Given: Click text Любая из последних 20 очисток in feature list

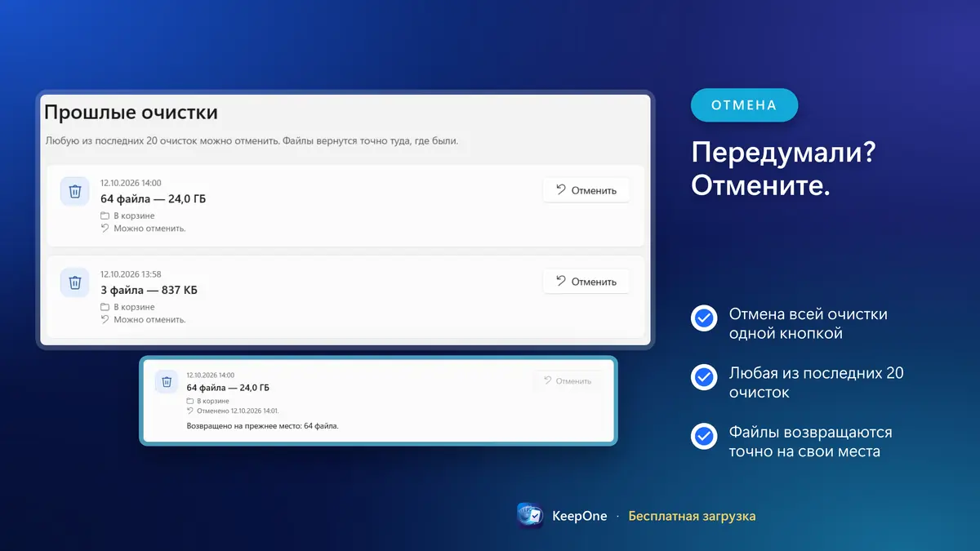Looking at the screenshot, I should [x=816, y=382].
